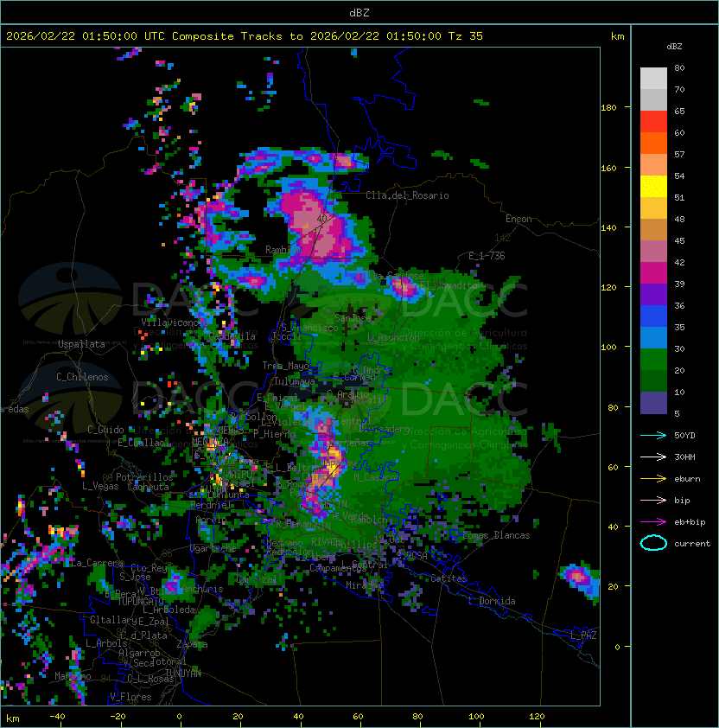Click the 'Encon' map label
Viewport: 719px width, 728px height.
click(x=519, y=219)
